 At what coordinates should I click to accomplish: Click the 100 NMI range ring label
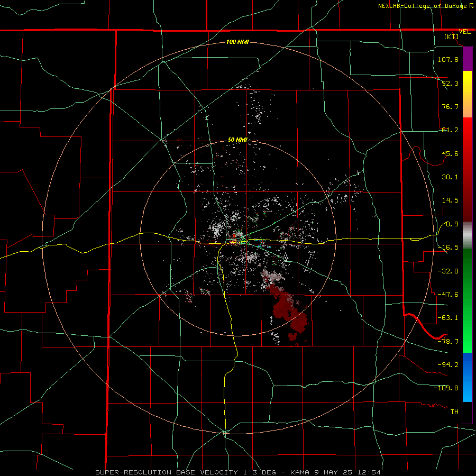237,42
